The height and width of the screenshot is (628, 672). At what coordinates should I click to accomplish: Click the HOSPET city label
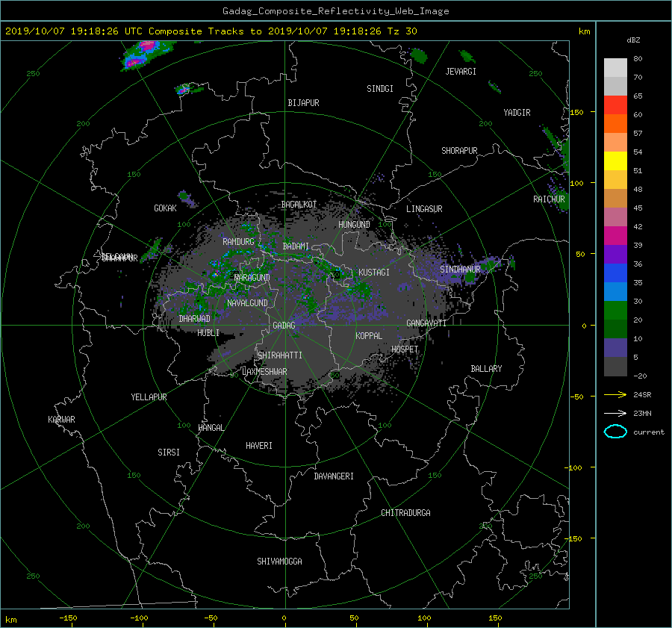(405, 349)
